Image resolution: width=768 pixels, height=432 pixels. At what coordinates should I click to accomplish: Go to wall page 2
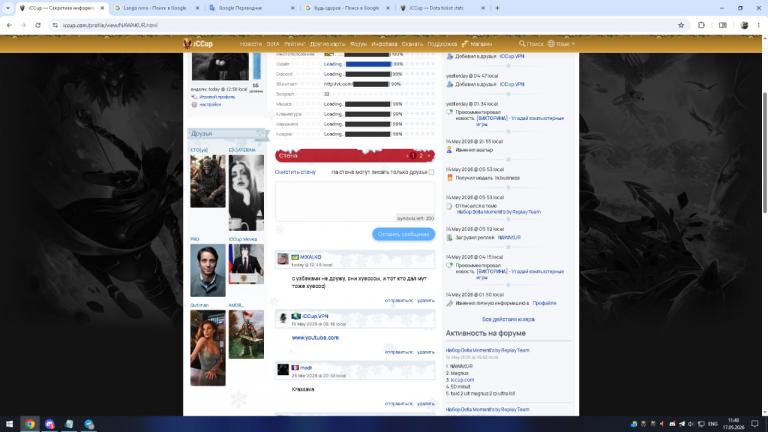[x=421, y=156]
